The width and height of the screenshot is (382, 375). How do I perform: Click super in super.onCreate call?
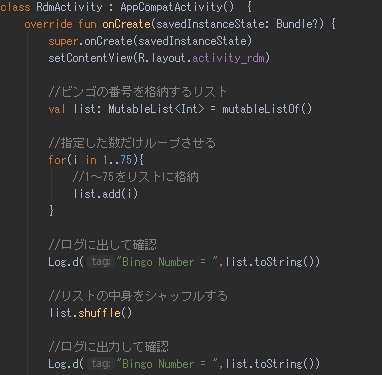click(x=63, y=41)
